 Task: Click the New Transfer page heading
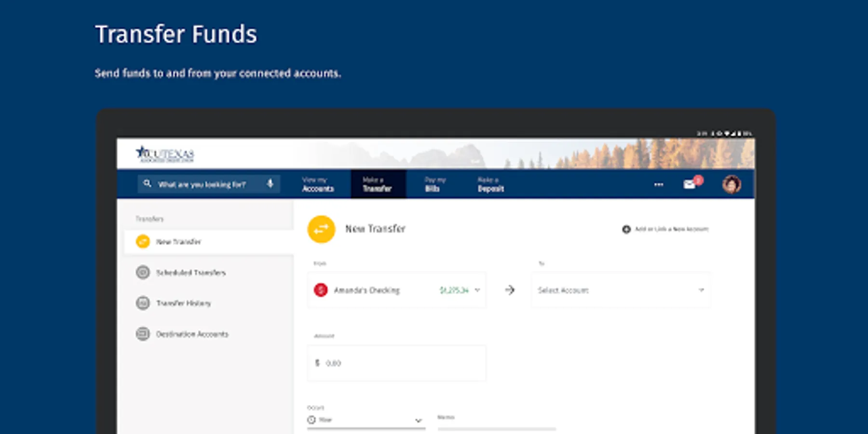[x=375, y=229]
